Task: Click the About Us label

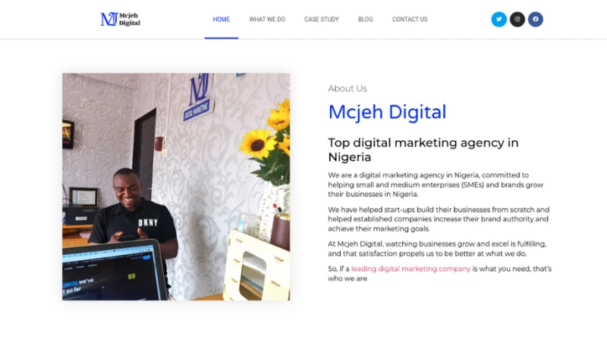Action: (x=348, y=89)
